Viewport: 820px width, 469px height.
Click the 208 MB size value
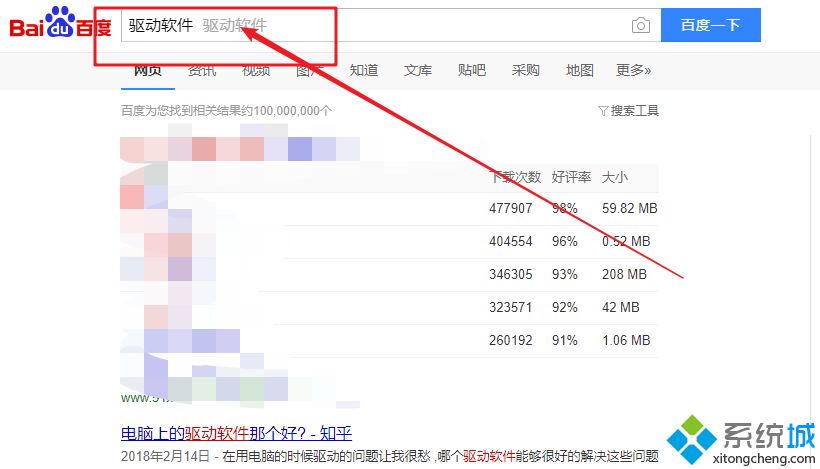pos(624,274)
